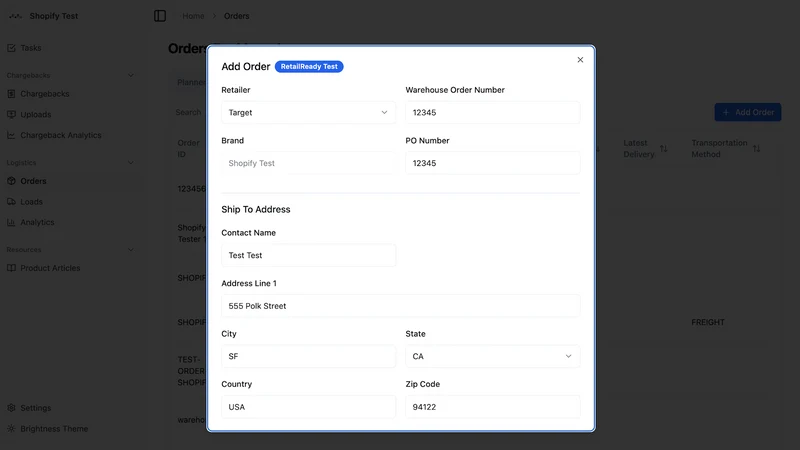Click the Chargebacks icon in sidebar

[x=11, y=94]
